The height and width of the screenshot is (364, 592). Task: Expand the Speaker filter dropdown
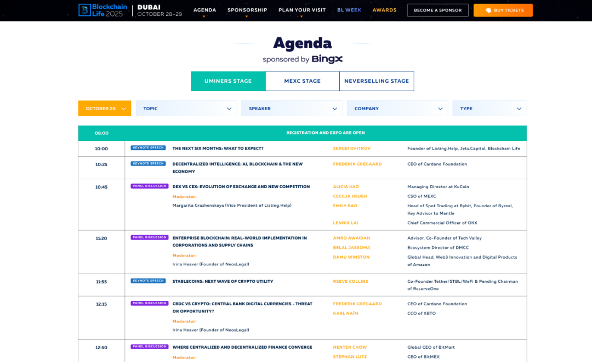(292, 109)
